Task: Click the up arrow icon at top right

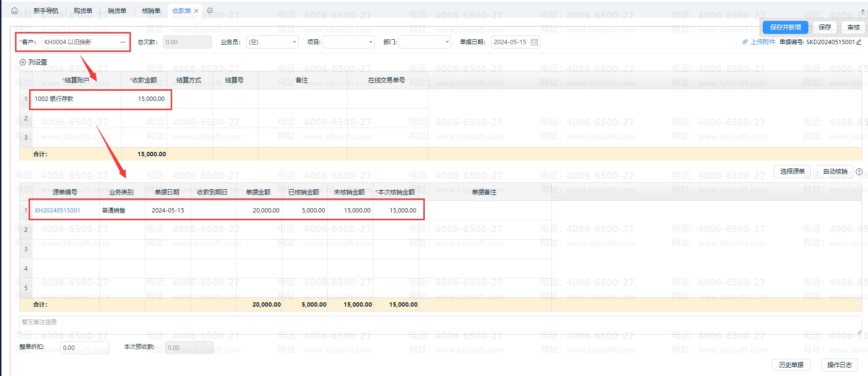Action: click(863, 12)
